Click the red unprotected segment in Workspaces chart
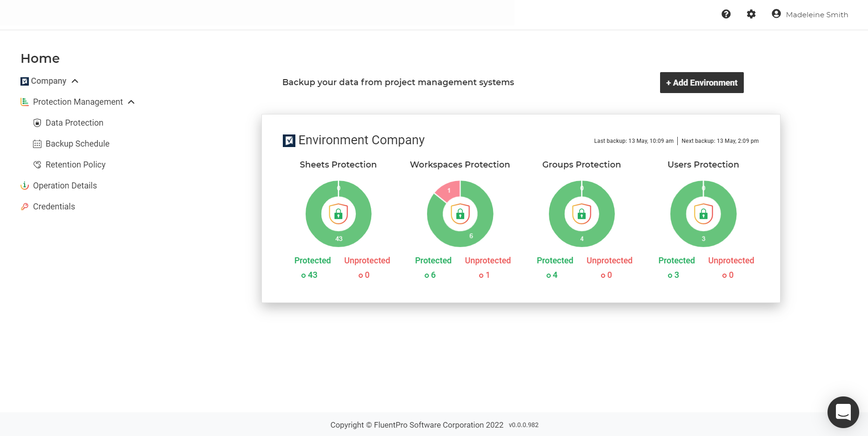868x436 pixels. [x=449, y=191]
